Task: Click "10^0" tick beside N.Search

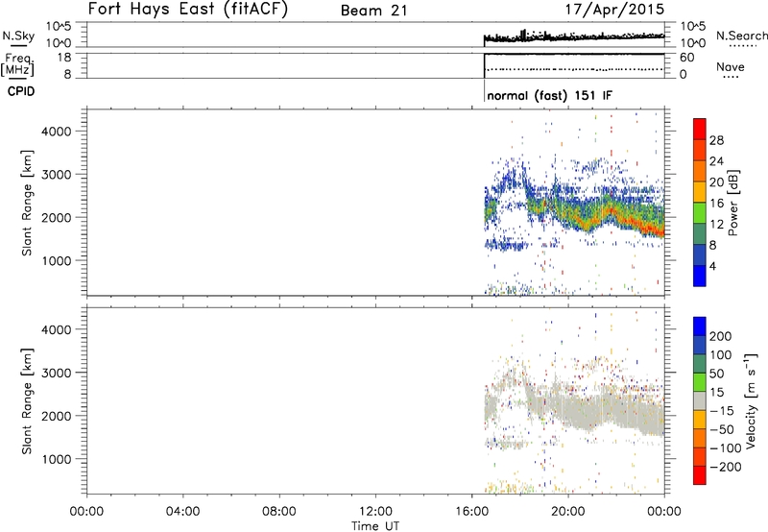Action: point(693,43)
